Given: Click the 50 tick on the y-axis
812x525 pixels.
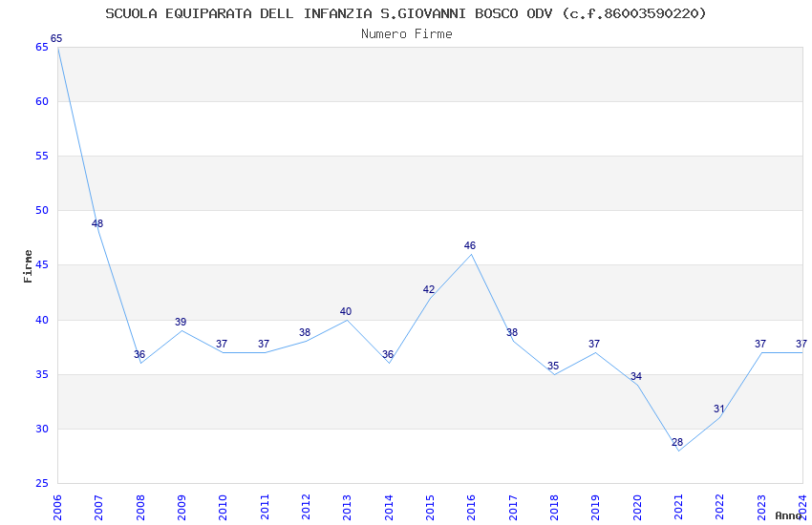Looking at the screenshot, I should [x=42, y=211].
